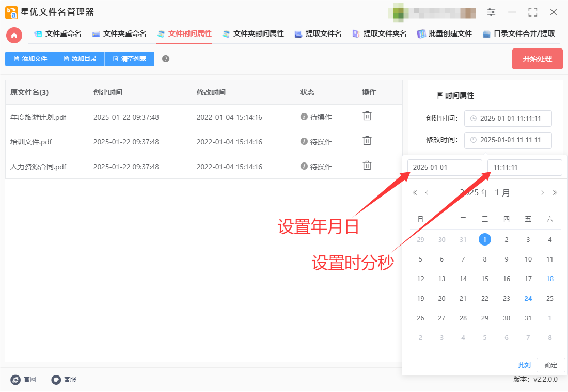Click the clock icon in 修改时间 field
The width and height of the screenshot is (568, 392).
tap(473, 140)
